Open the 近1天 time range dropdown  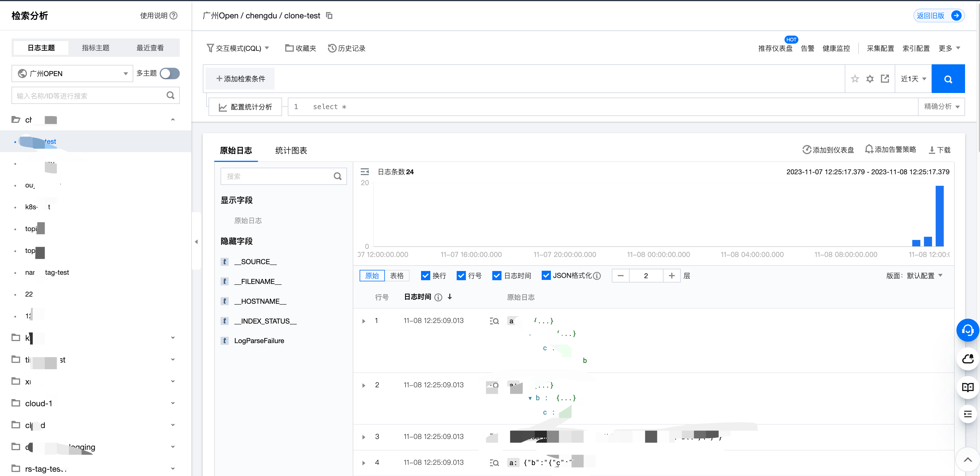click(913, 79)
